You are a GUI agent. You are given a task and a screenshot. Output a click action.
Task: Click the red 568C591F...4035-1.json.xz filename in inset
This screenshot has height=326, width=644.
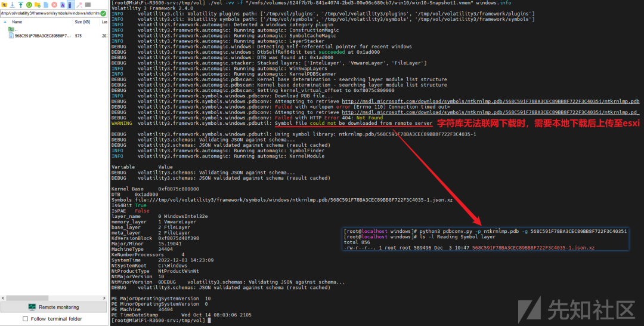(x=533, y=248)
